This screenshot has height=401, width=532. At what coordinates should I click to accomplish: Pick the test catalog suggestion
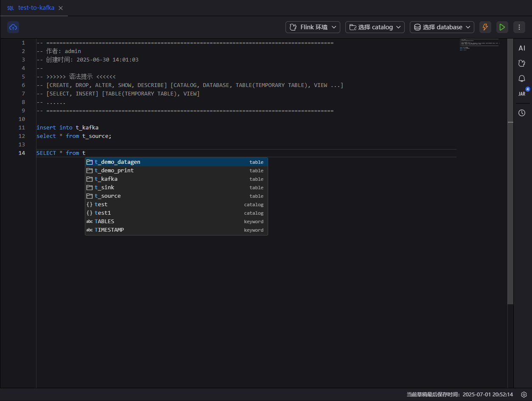tap(176, 205)
